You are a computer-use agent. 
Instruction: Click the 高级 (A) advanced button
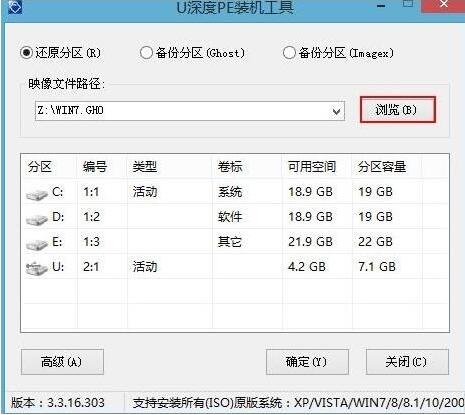(x=62, y=362)
